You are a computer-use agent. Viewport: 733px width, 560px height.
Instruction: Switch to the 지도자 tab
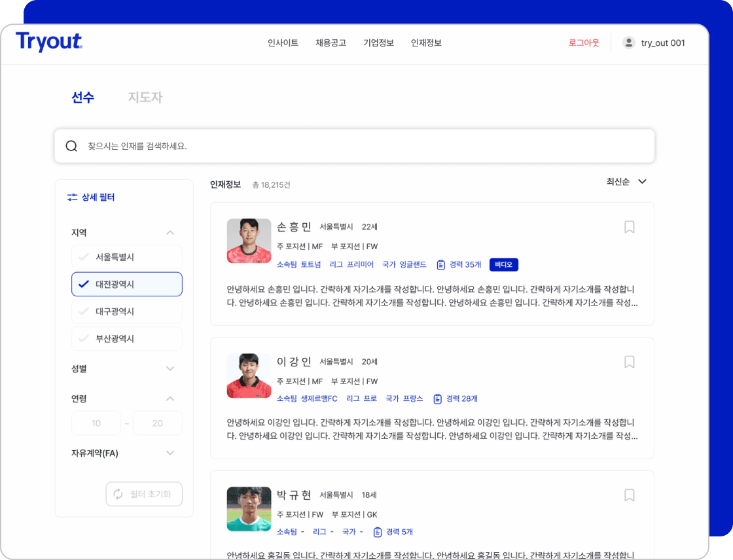[x=145, y=97]
